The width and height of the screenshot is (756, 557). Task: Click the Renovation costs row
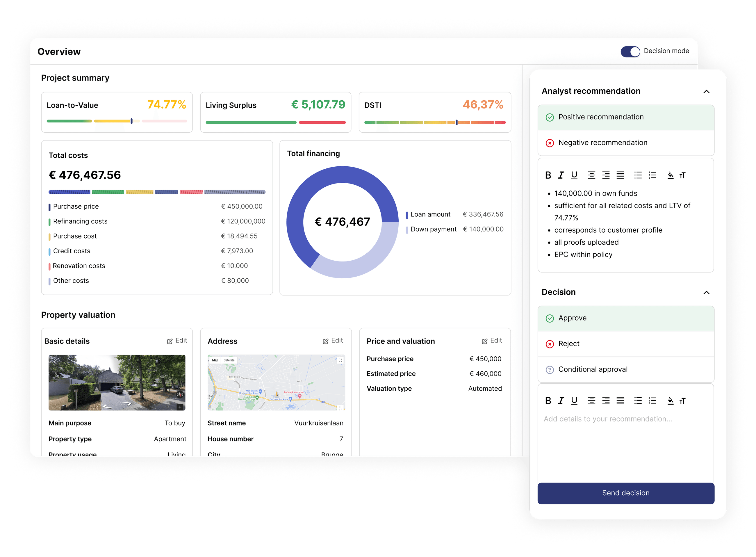pyautogui.click(x=157, y=266)
